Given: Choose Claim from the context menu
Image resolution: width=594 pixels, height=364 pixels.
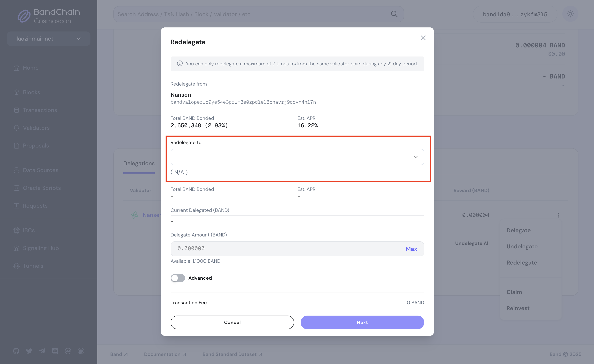Looking at the screenshot, I should tap(514, 292).
